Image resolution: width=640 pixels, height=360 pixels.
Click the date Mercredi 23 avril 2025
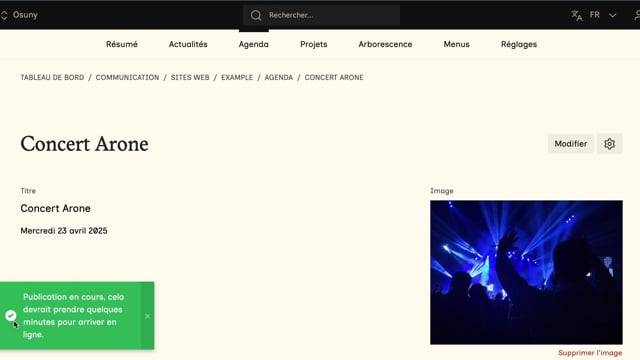(64, 231)
